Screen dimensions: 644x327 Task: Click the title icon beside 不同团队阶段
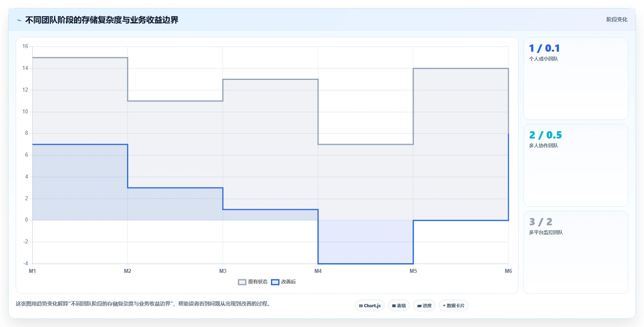pyautogui.click(x=19, y=20)
